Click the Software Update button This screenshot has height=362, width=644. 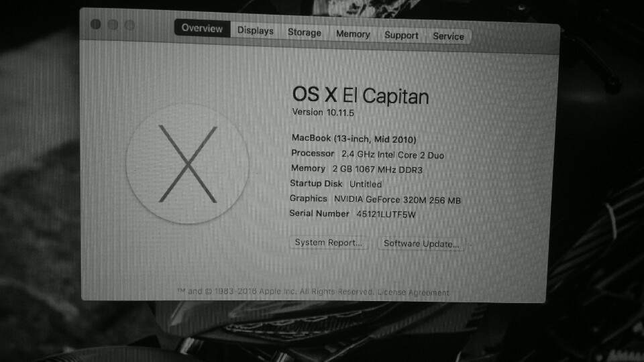421,244
